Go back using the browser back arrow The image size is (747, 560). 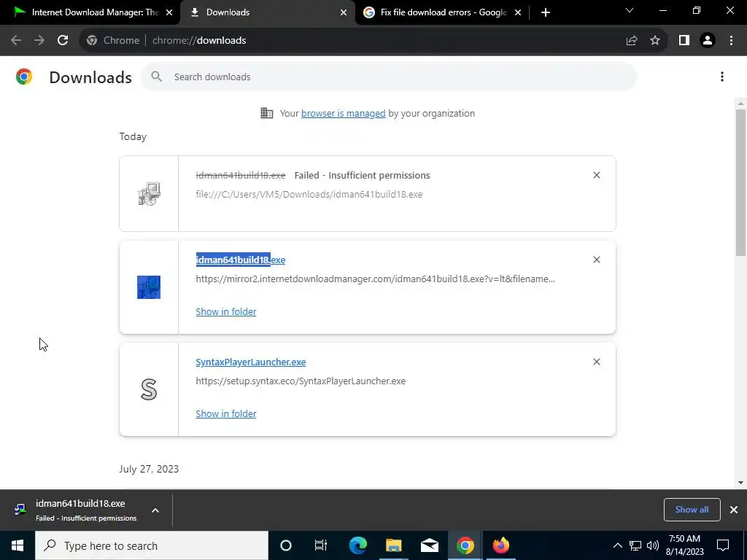[x=16, y=41]
